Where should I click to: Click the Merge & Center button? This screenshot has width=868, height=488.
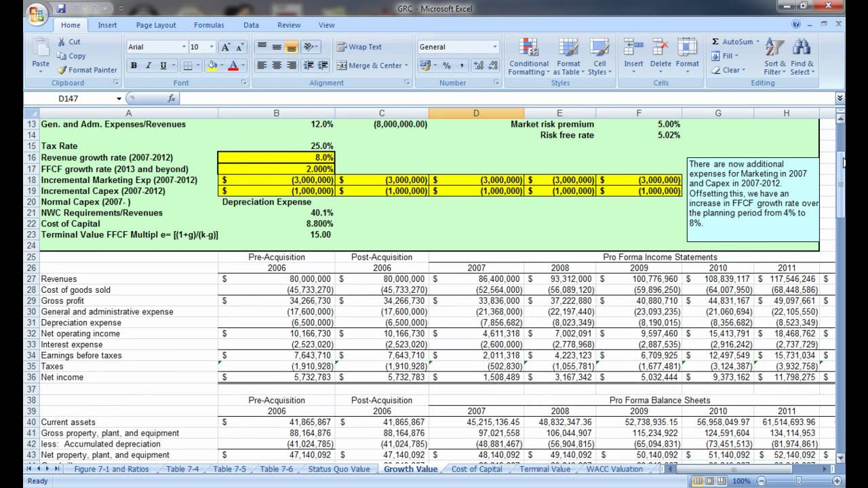click(370, 66)
